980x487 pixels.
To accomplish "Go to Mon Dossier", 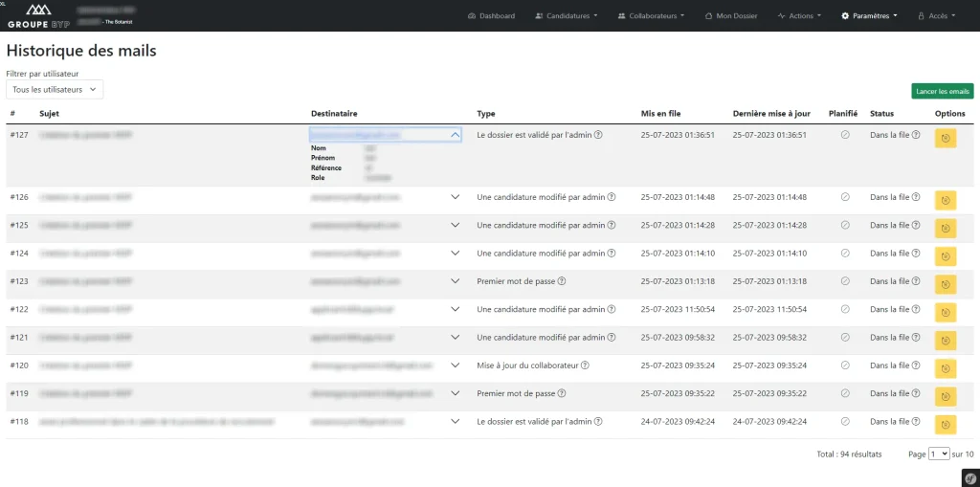I will tap(730, 16).
